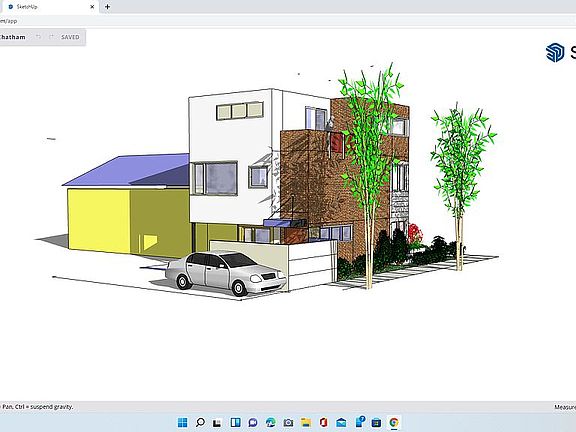Click the Chatham model name
The width and height of the screenshot is (576, 432).
click(12, 37)
